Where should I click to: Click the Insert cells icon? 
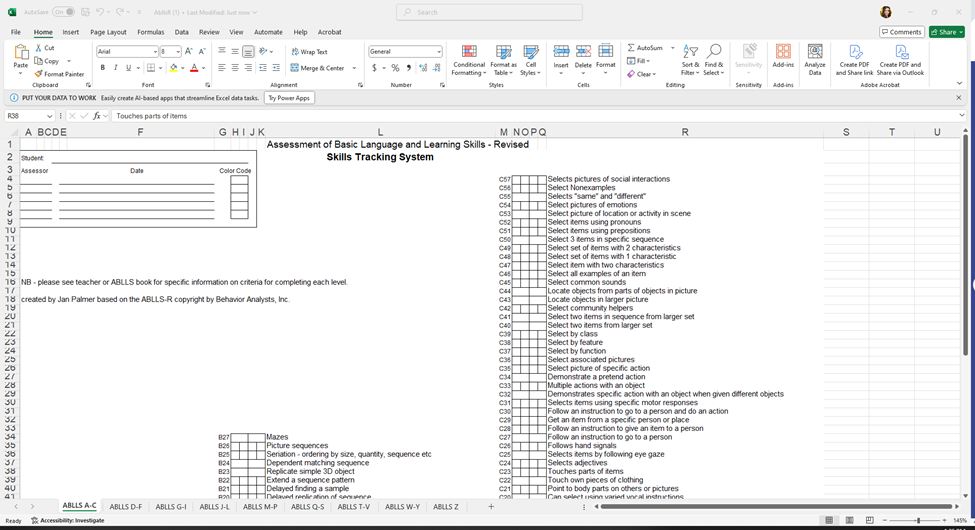click(561, 52)
